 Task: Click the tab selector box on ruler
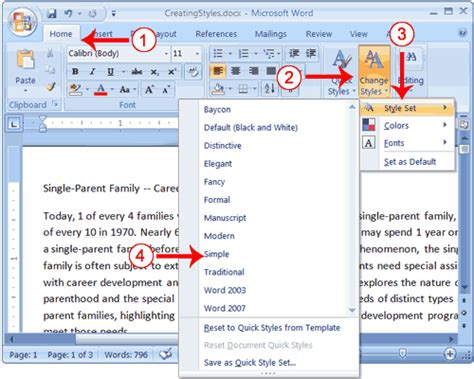click(14, 124)
